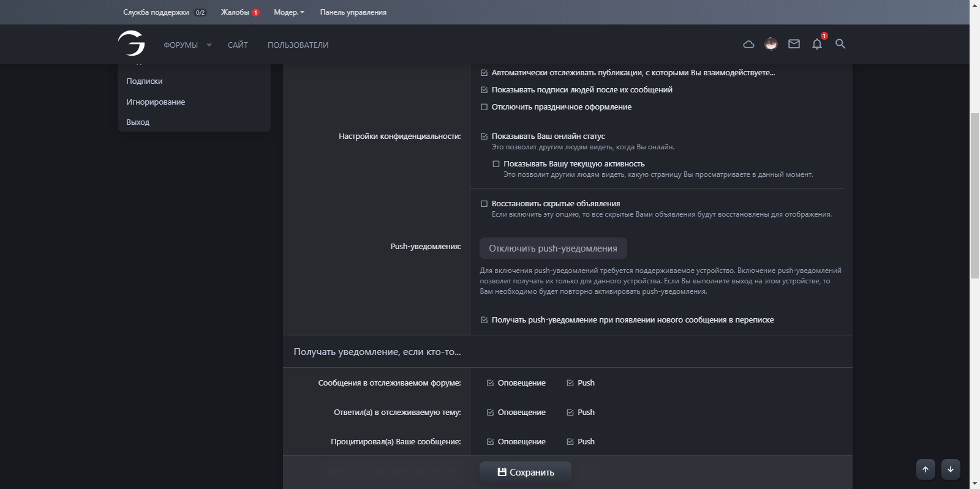
Task: Click the scroll-to-bottom arrow button
Action: pyautogui.click(x=951, y=469)
